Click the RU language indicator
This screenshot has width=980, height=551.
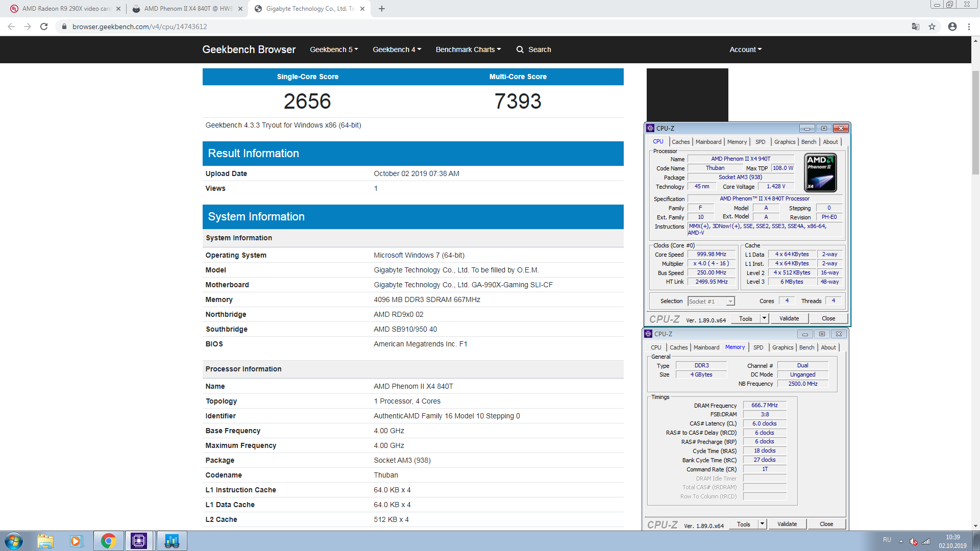887,540
